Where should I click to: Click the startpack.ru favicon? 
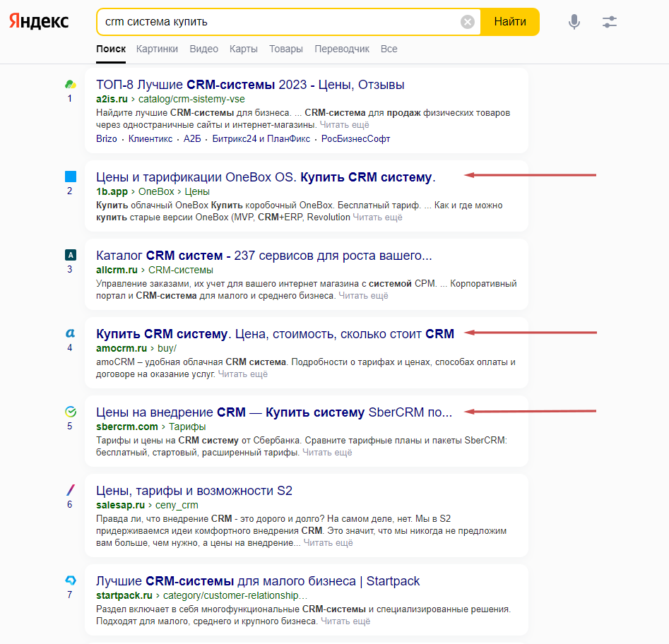[70, 580]
